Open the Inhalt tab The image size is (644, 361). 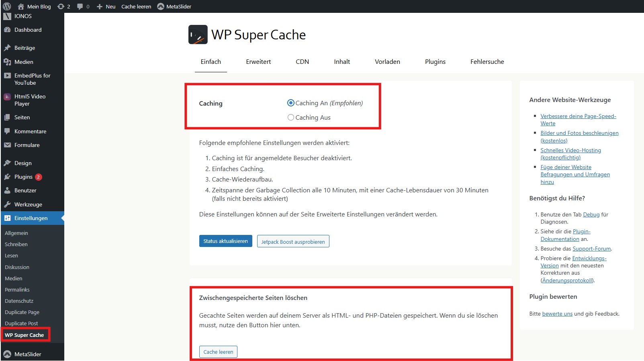click(342, 62)
